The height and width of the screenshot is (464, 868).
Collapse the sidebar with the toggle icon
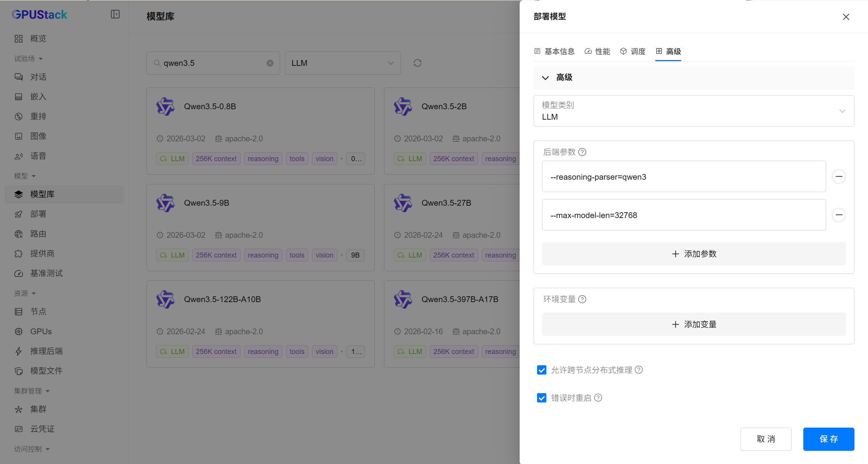pyautogui.click(x=115, y=14)
